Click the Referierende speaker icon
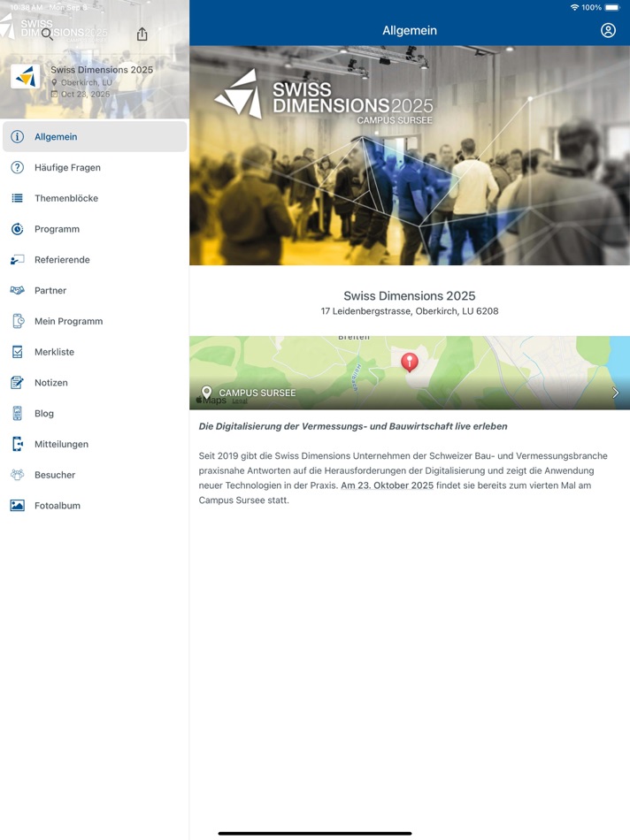This screenshot has width=630, height=840. 18,260
